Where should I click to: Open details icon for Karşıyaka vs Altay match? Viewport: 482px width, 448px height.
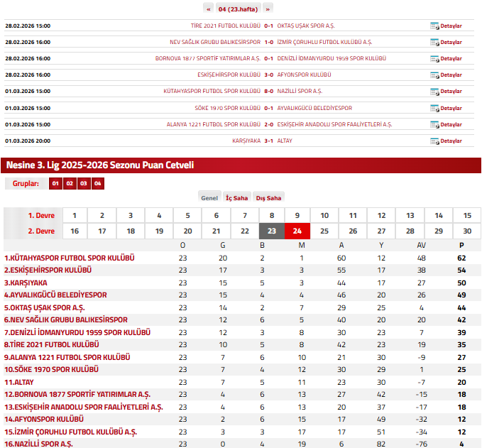point(434,141)
